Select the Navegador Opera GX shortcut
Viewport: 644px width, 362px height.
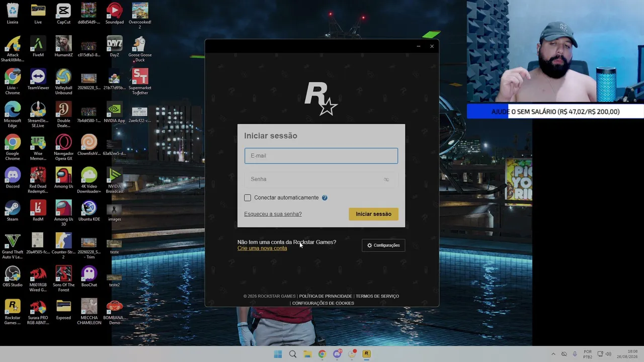click(x=63, y=147)
